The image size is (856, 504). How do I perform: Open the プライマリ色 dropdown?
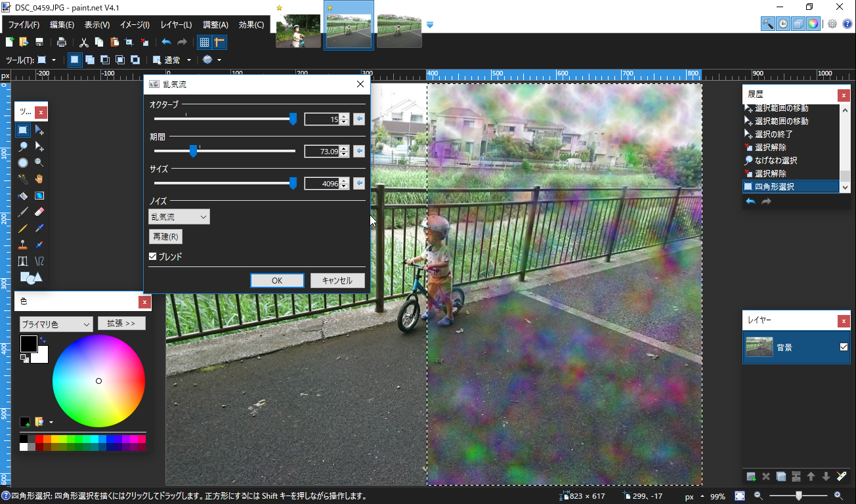click(56, 324)
